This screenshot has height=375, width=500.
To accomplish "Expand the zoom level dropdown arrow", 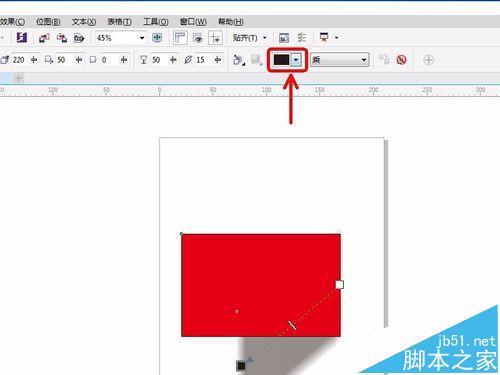I will [142, 38].
